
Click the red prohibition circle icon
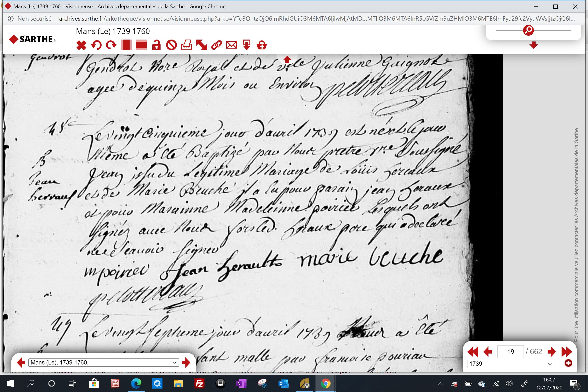(x=171, y=45)
